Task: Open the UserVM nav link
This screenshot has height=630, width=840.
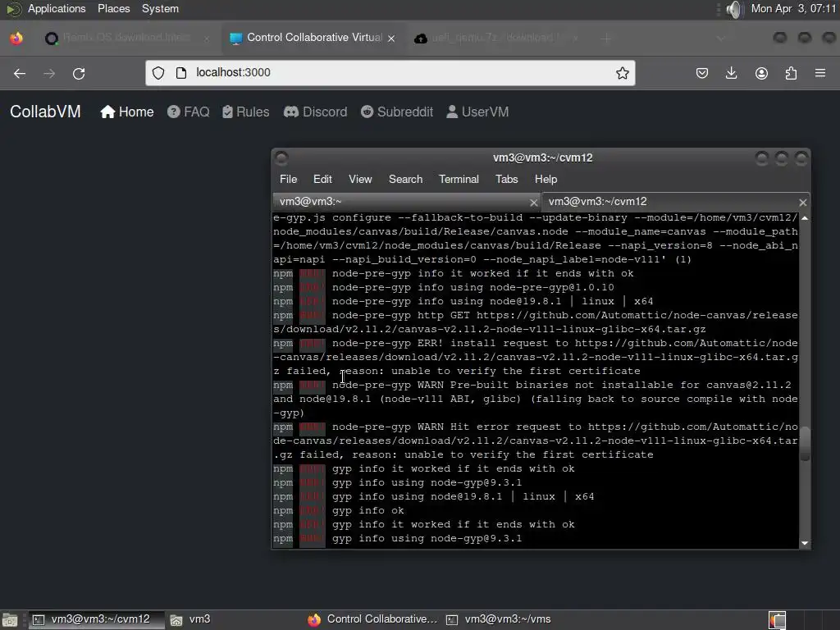Action: coord(477,112)
